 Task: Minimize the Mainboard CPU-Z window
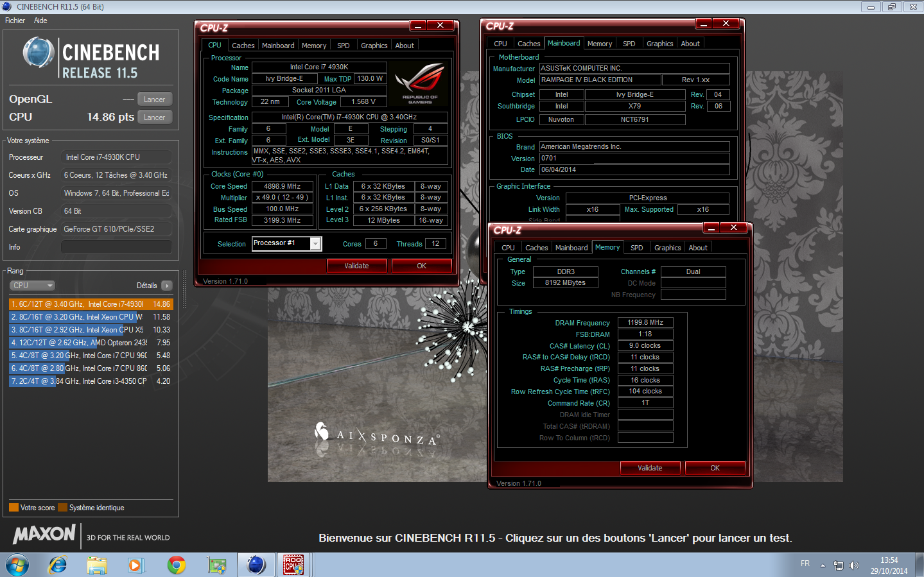pyautogui.click(x=704, y=24)
